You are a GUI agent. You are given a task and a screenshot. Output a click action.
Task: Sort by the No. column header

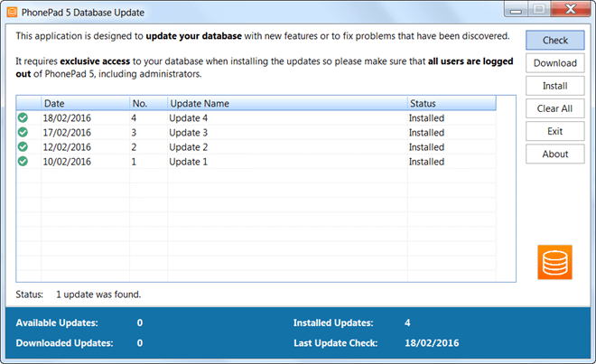(x=148, y=104)
